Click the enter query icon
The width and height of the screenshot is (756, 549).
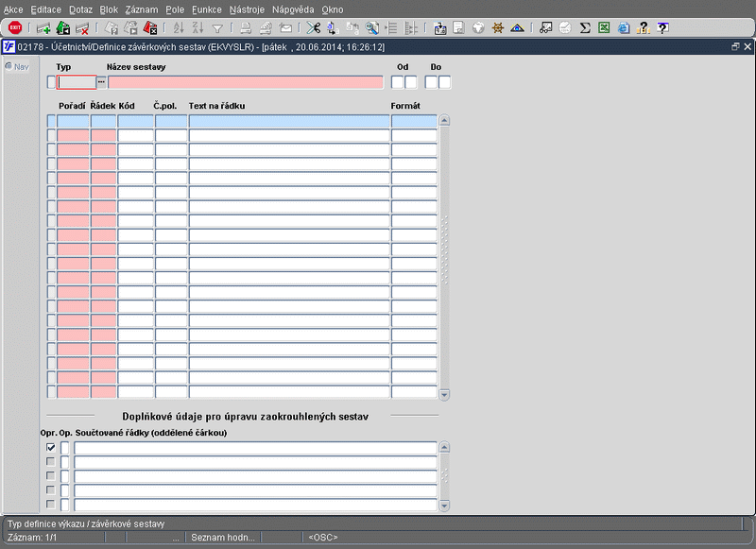(112, 28)
